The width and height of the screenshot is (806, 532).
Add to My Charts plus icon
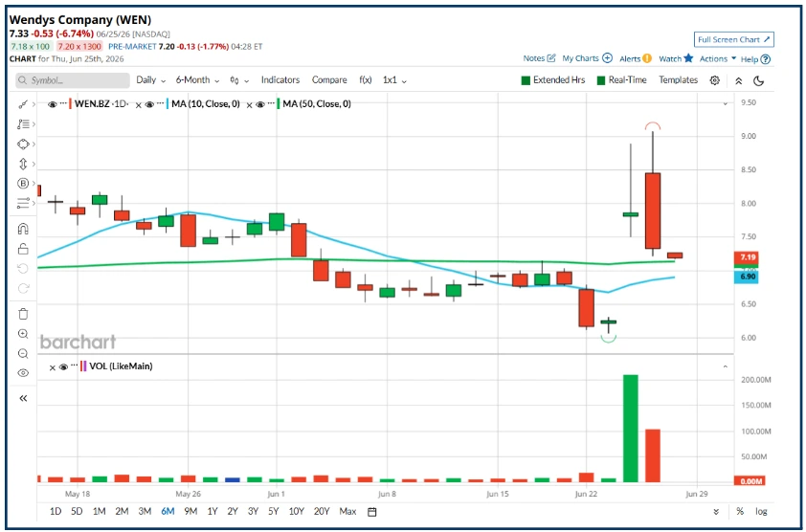pos(607,58)
